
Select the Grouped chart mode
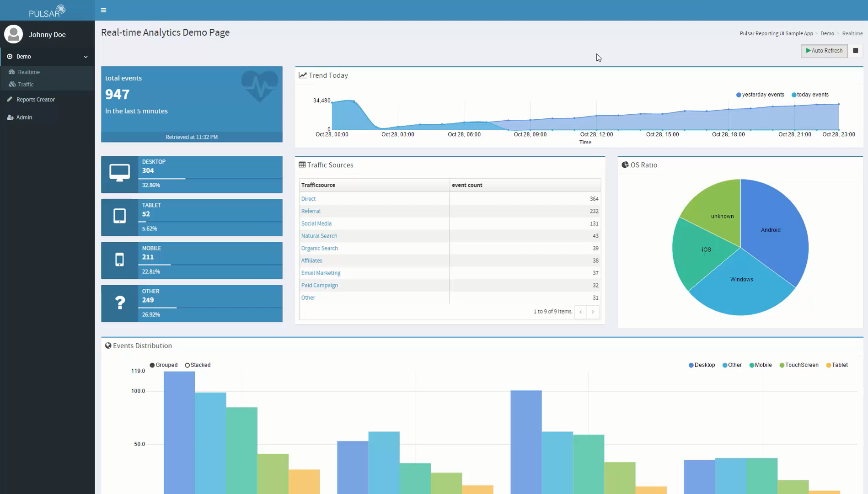[163, 365]
